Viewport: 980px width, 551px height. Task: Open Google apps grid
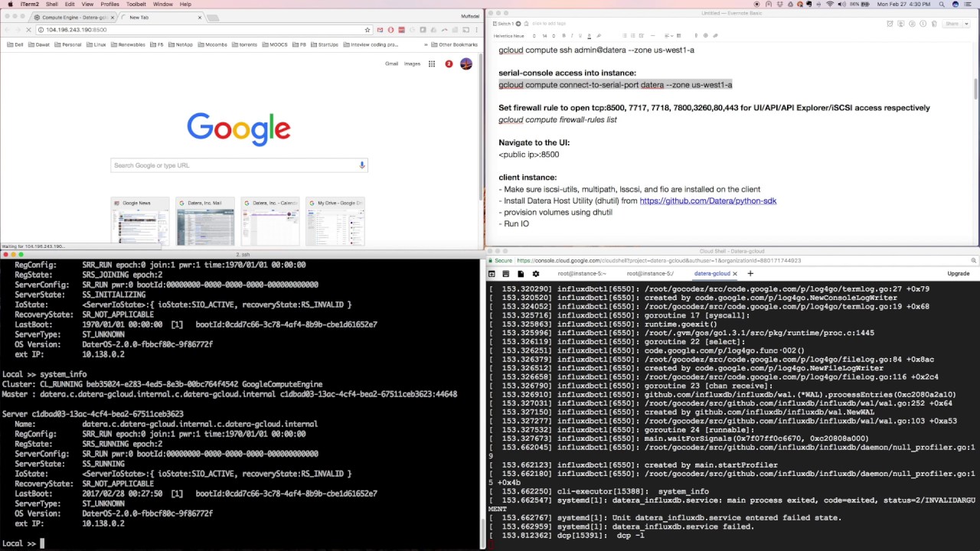point(432,64)
